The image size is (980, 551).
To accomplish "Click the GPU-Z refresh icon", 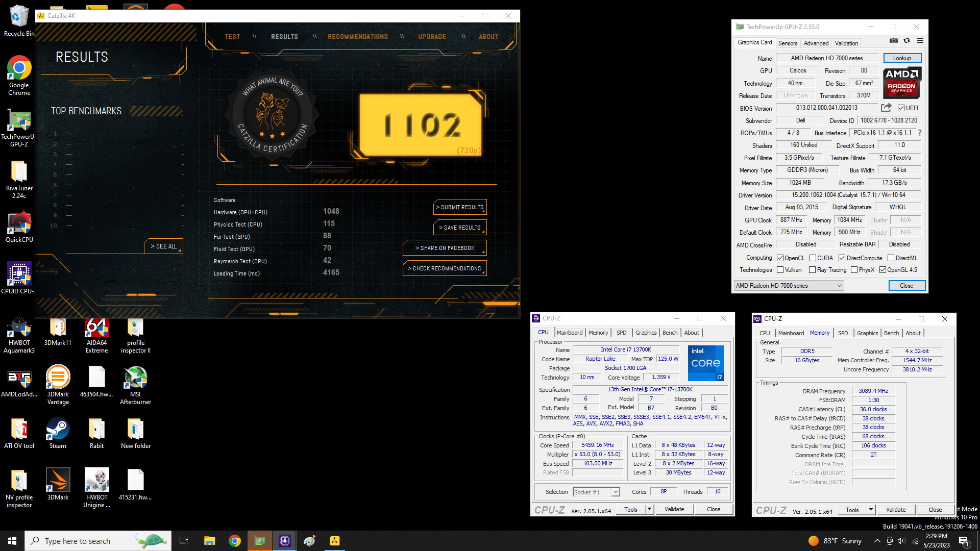I will 906,41.
